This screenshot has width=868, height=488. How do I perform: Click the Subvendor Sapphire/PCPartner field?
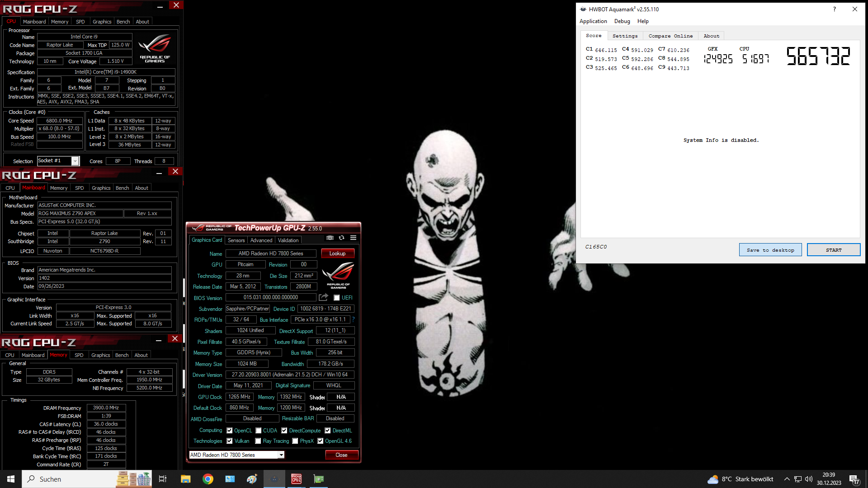coord(247,309)
